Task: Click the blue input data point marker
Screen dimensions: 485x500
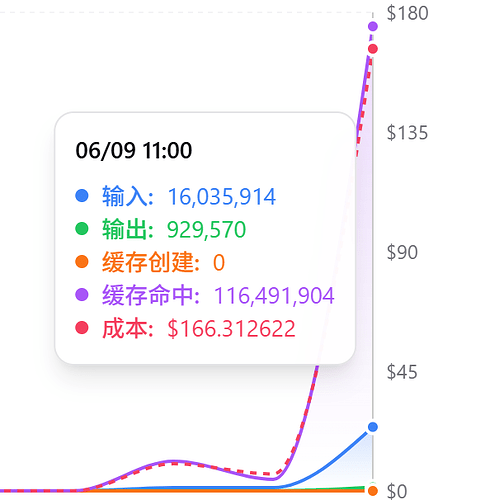Action: click(373, 427)
